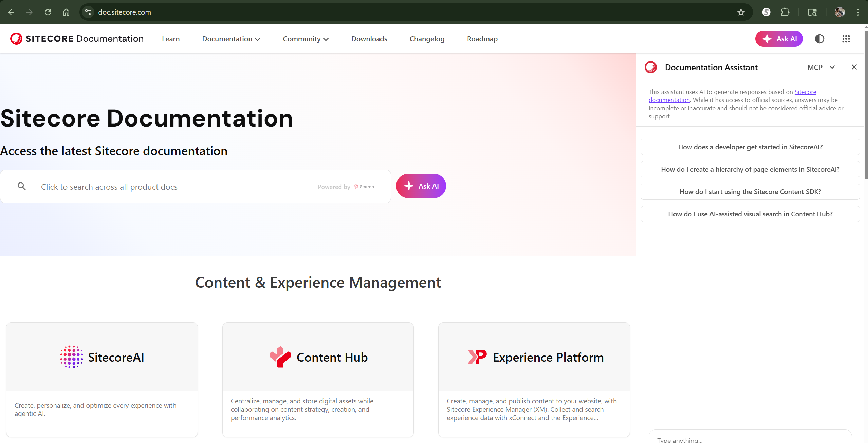
Task: Click the page vertical scrollbar
Action: coord(866,105)
